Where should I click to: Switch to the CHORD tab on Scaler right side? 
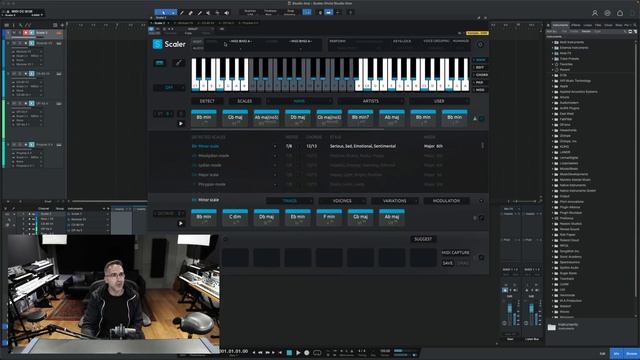point(481,75)
